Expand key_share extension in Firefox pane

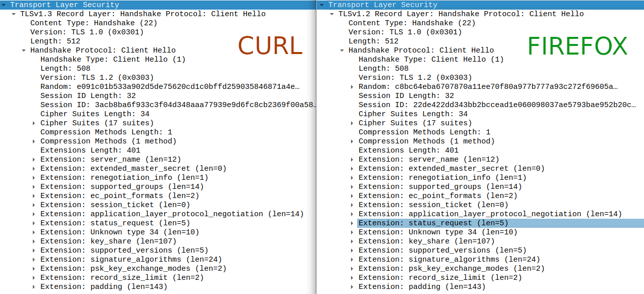click(x=352, y=241)
